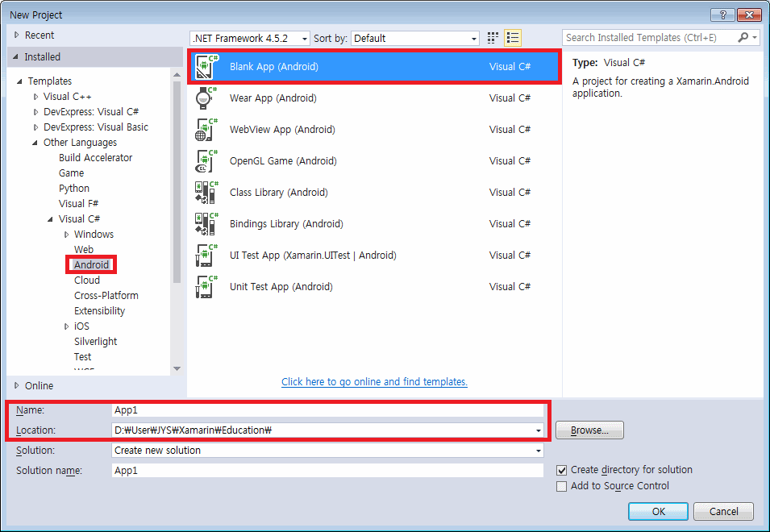The width and height of the screenshot is (770, 532).
Task: Click the template tree scroll up arrow
Action: point(177,75)
